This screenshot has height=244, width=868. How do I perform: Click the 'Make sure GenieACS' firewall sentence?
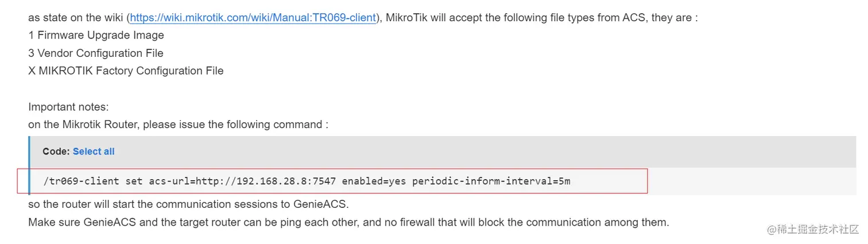pyautogui.click(x=348, y=222)
